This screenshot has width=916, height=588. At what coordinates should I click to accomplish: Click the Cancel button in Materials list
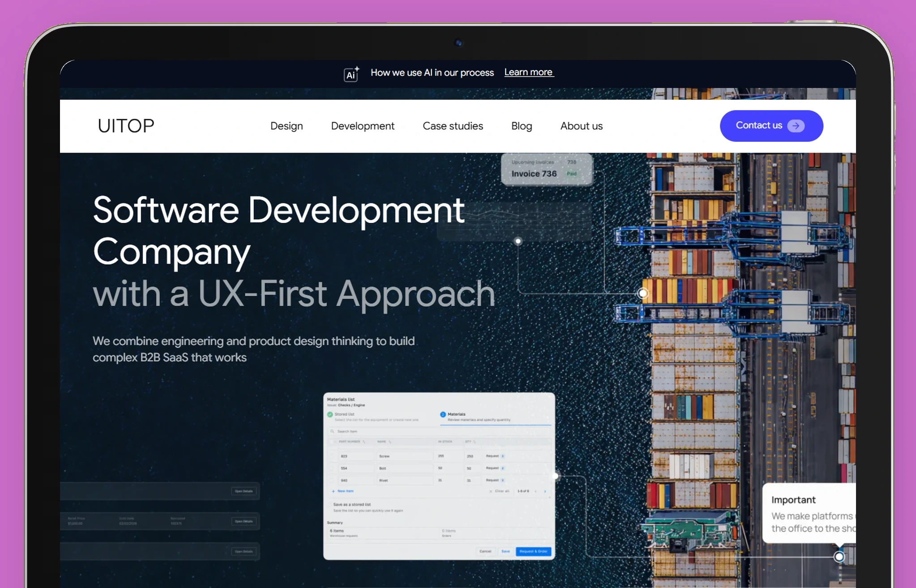click(x=485, y=551)
